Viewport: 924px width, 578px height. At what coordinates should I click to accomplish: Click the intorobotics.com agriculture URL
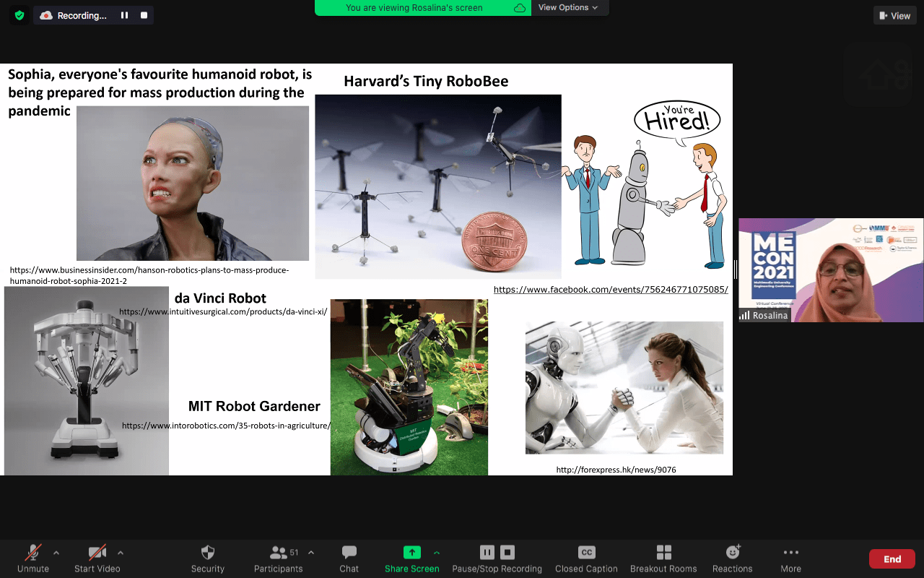coord(226,426)
